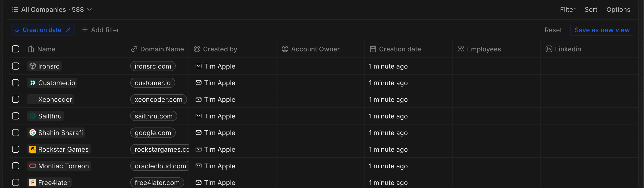The width and height of the screenshot is (644, 188).
Task: Click the user circle icon in Account Owner header
Action: (285, 49)
